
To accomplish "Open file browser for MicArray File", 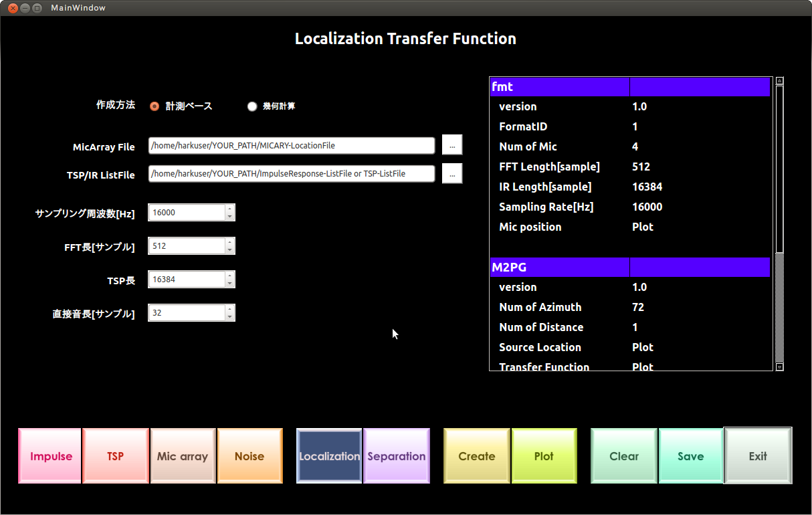I will [x=452, y=144].
